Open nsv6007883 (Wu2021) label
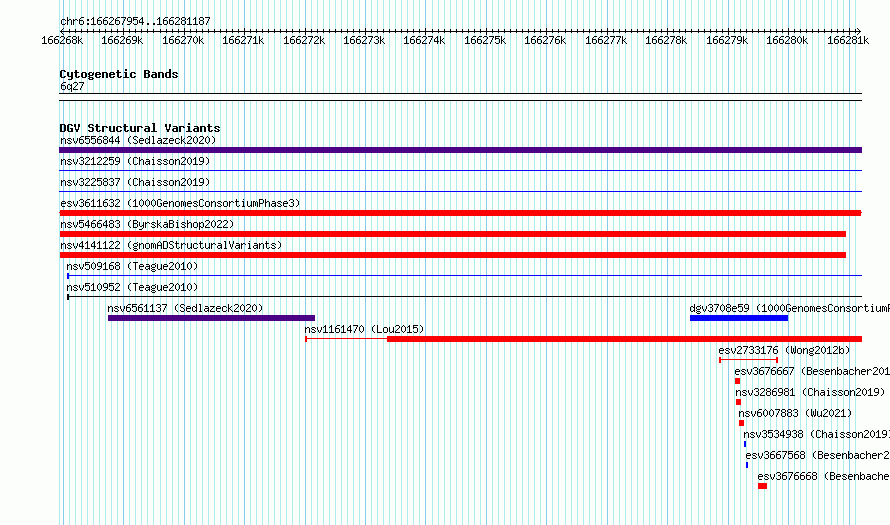The image size is (890, 525). (795, 413)
